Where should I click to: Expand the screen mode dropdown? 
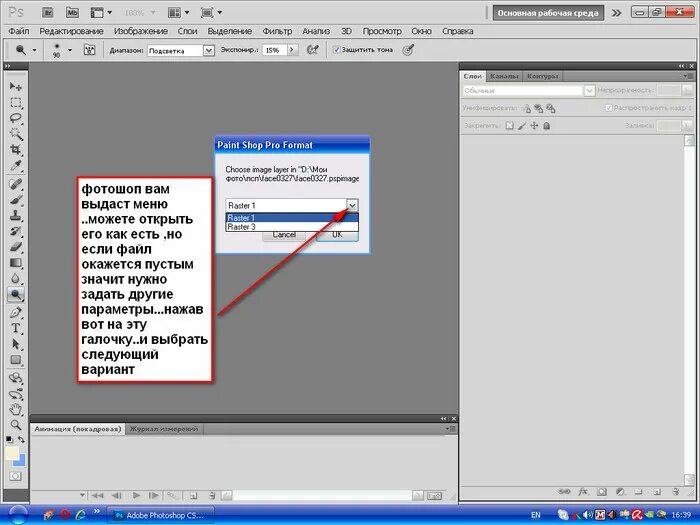point(220,12)
